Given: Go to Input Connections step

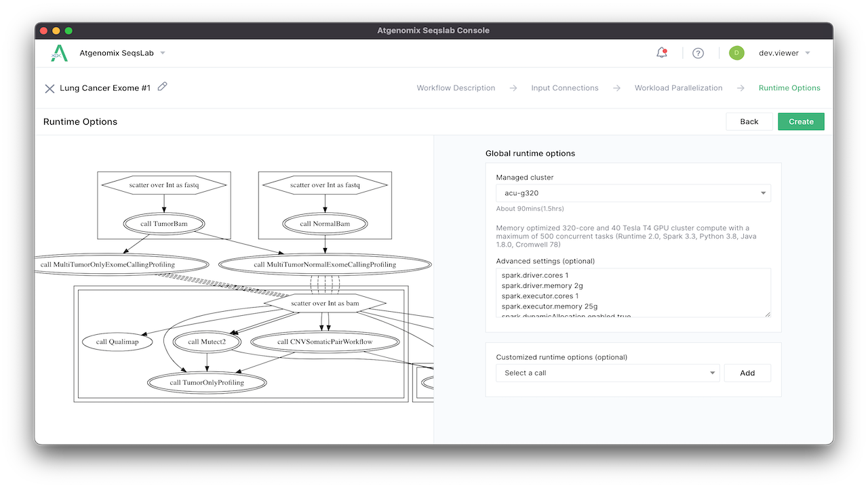Looking at the screenshot, I should coord(565,88).
